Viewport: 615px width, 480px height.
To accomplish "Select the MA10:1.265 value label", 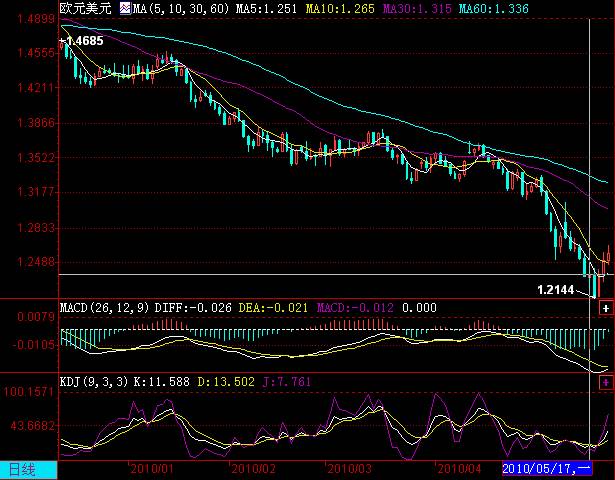I will (x=340, y=9).
